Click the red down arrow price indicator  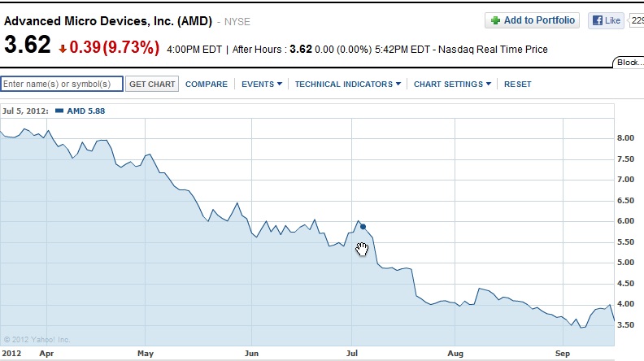tap(63, 50)
